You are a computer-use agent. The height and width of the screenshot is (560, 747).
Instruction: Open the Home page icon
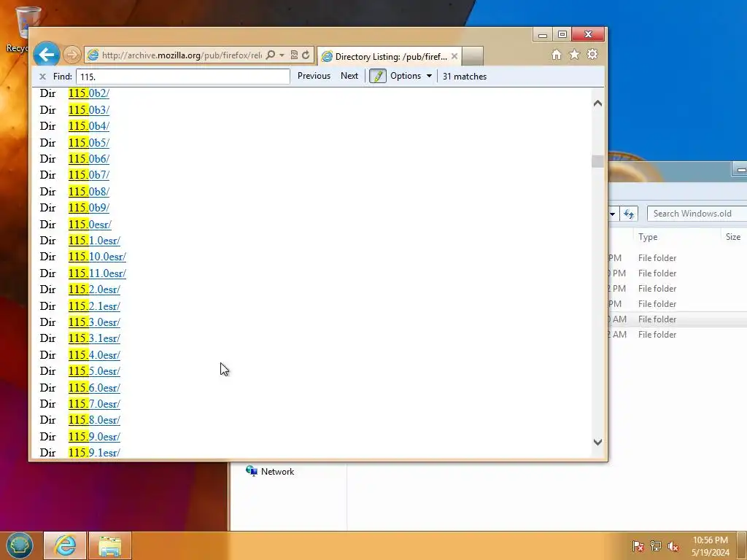click(x=557, y=55)
